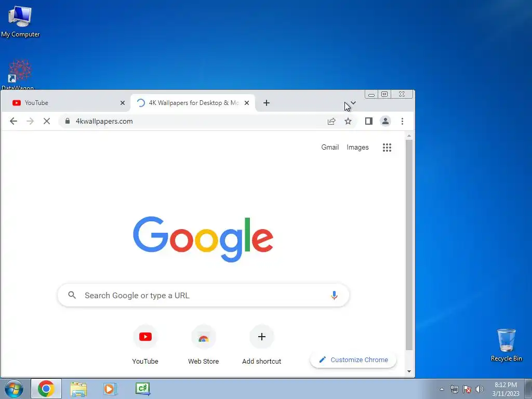Click the page scrollbar up arrow
This screenshot has width=532, height=399.
pyautogui.click(x=409, y=136)
